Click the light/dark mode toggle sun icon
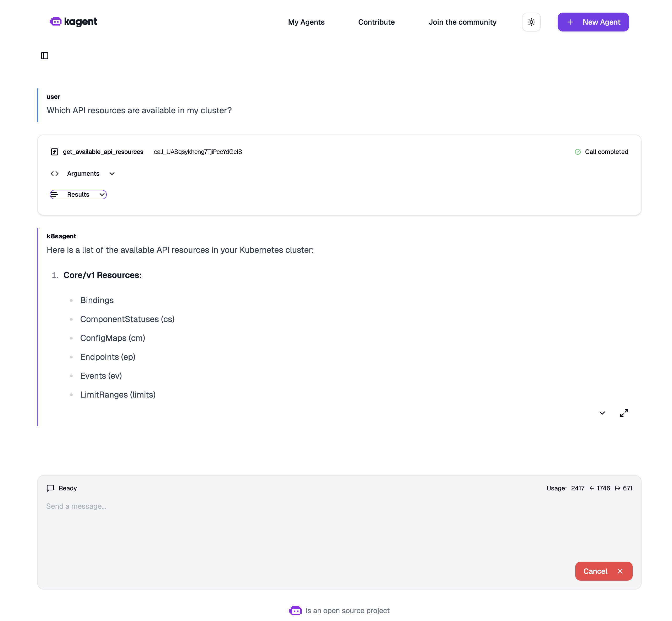This screenshot has height=621, width=672. click(x=531, y=22)
